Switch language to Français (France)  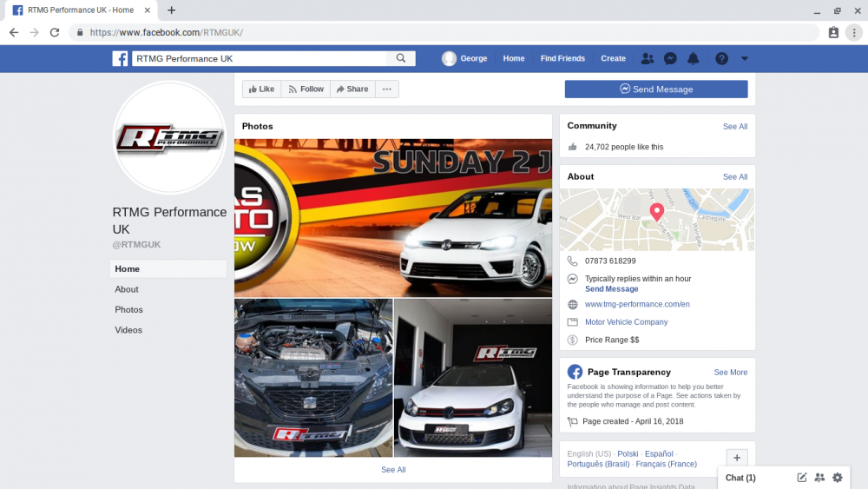666,464
